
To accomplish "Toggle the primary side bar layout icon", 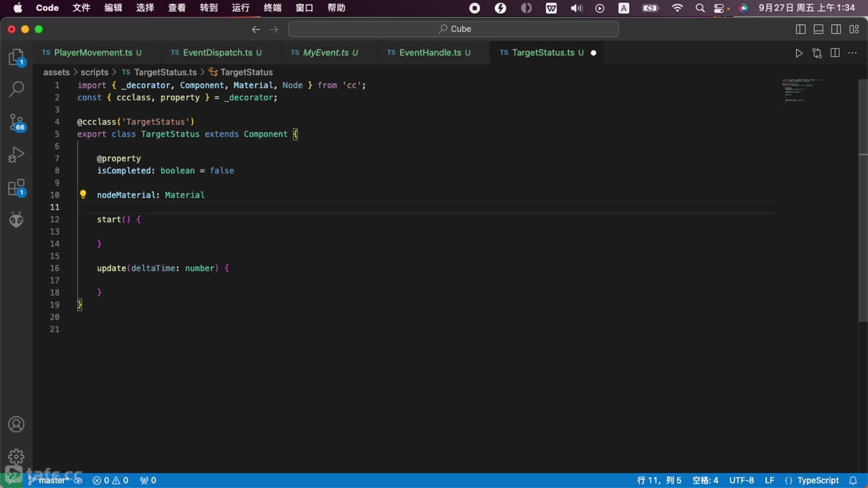I will 801,29.
